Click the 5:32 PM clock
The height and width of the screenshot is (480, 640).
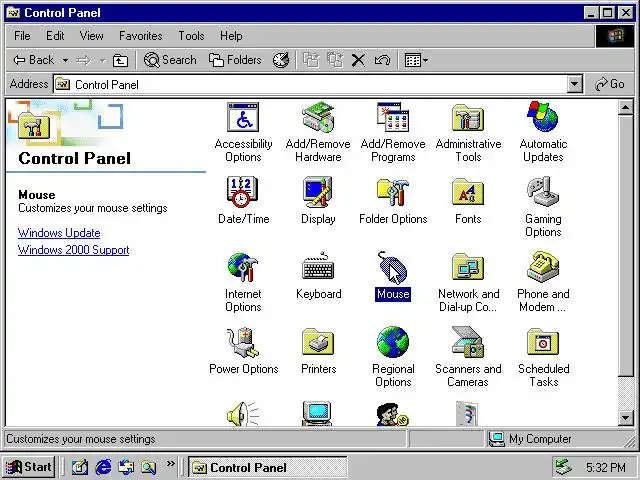pyautogui.click(x=605, y=467)
